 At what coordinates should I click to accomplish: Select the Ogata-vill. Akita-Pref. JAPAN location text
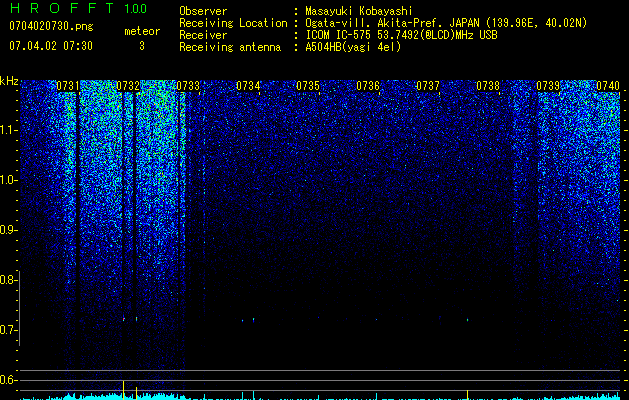pos(446,23)
